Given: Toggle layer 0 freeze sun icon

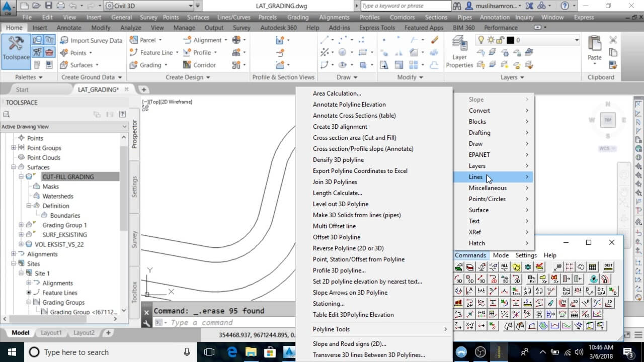Looking at the screenshot, I should point(490,40).
